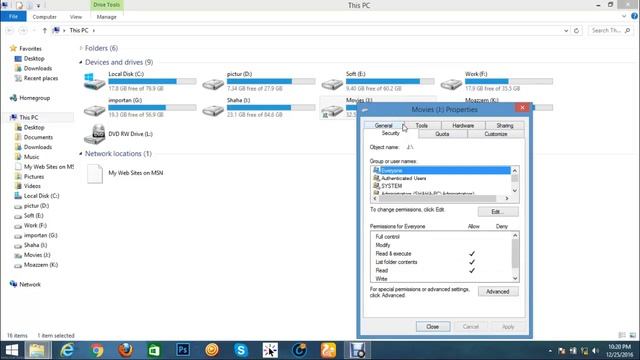The image size is (640, 360).
Task: Open Work (F:) drive icon
Action: pos(451,84)
